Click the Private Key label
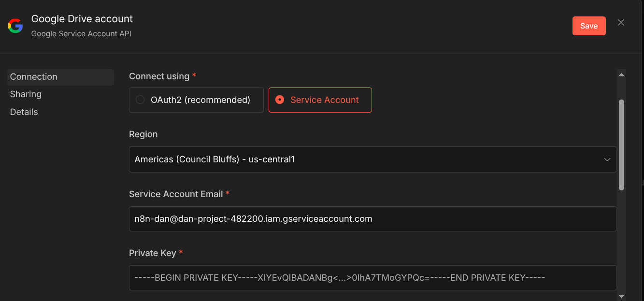 click(x=152, y=253)
